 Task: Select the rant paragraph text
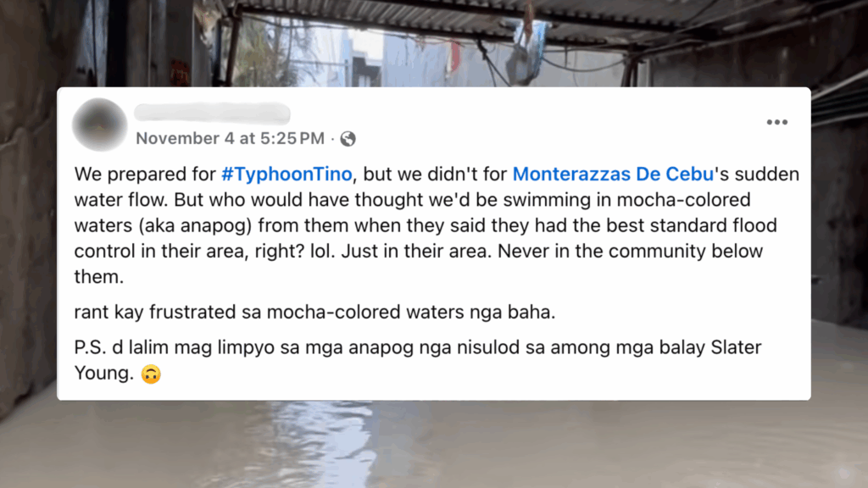tap(314, 312)
